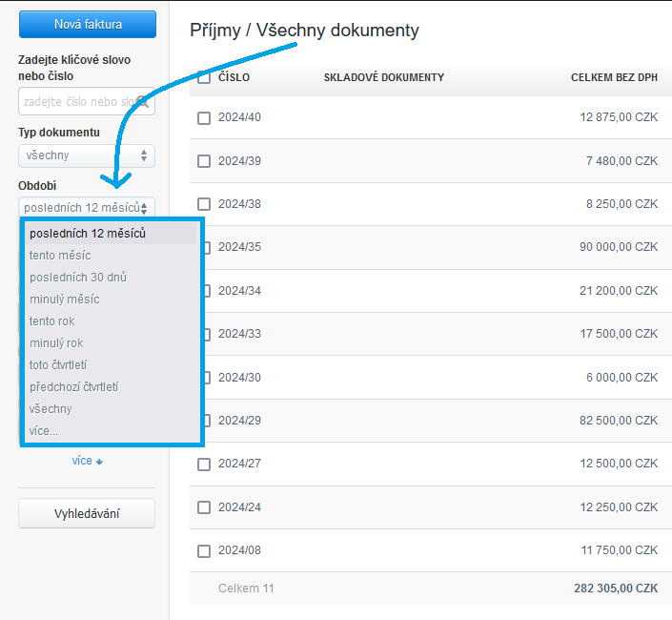Choose 'tento měsíc' period option
This screenshot has height=620, width=672.
coord(60,256)
